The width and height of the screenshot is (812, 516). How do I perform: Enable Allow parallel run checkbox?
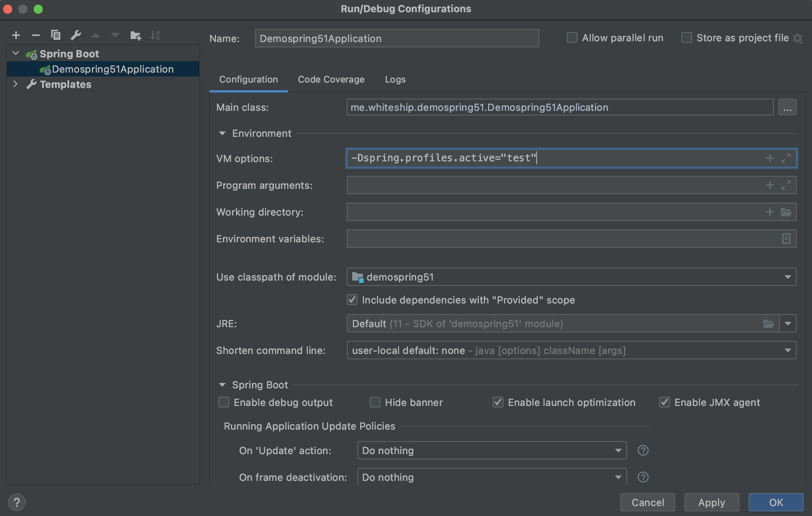pos(572,38)
